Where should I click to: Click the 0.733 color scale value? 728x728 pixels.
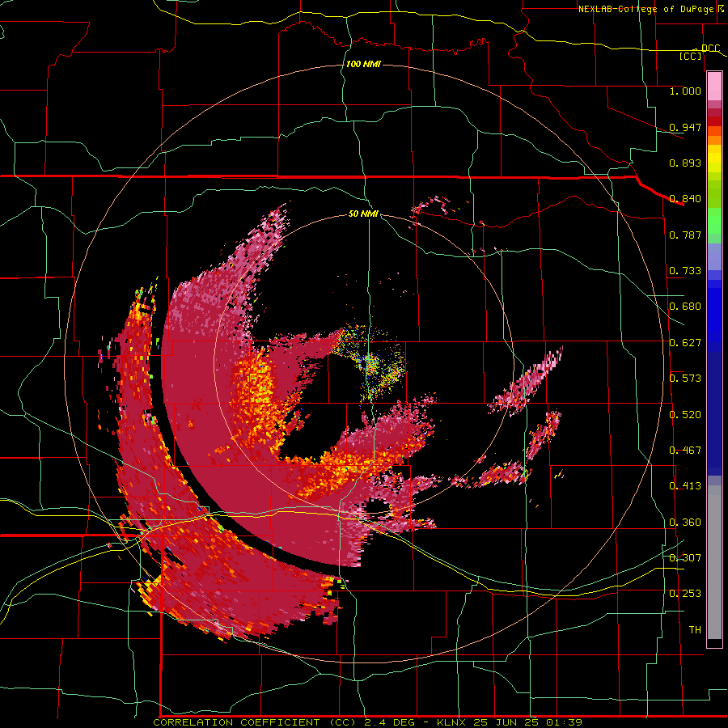pyautogui.click(x=685, y=271)
